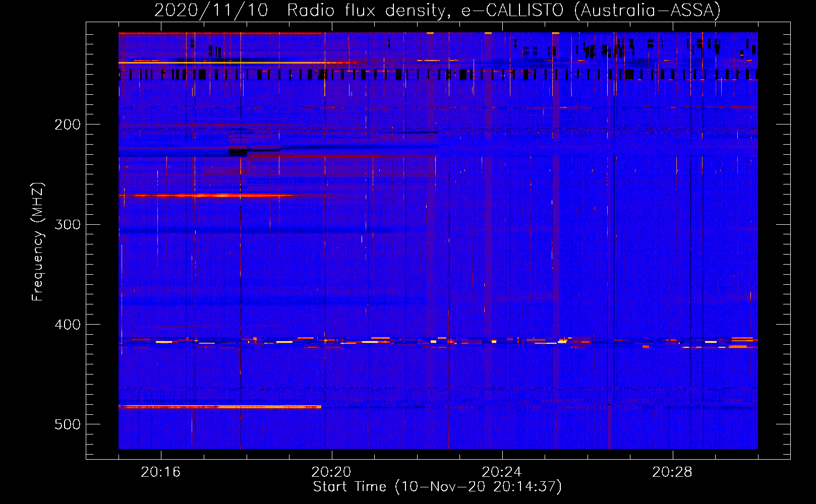Click the plot title 'Radio flux density, e-CALLISTO (Australia-ASSA)'

[504, 10]
